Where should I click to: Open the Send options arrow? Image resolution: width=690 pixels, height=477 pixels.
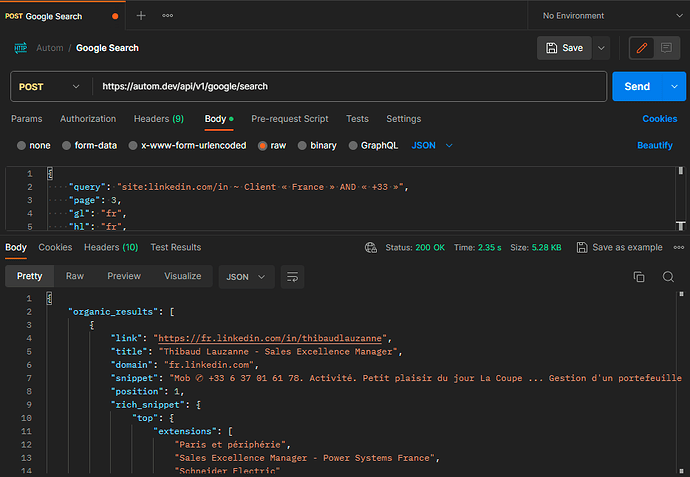(x=674, y=87)
